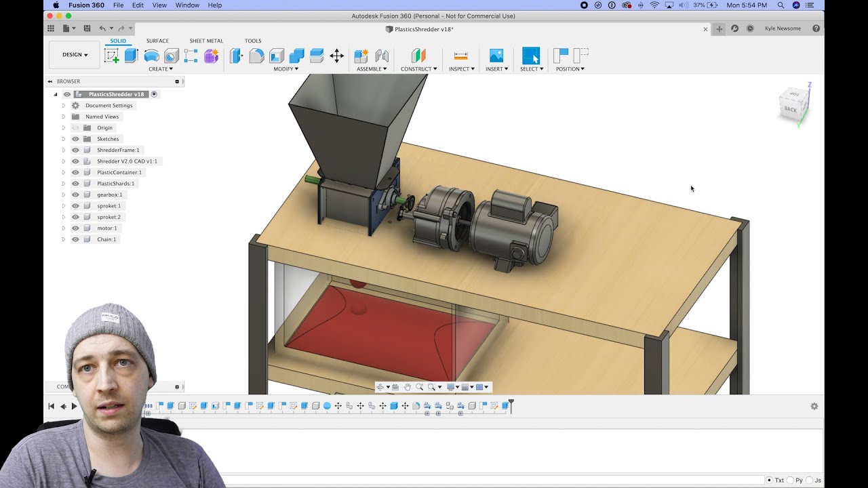This screenshot has width=868, height=488.
Task: Choose the Extrude tool in Create
Action: click(x=132, y=56)
